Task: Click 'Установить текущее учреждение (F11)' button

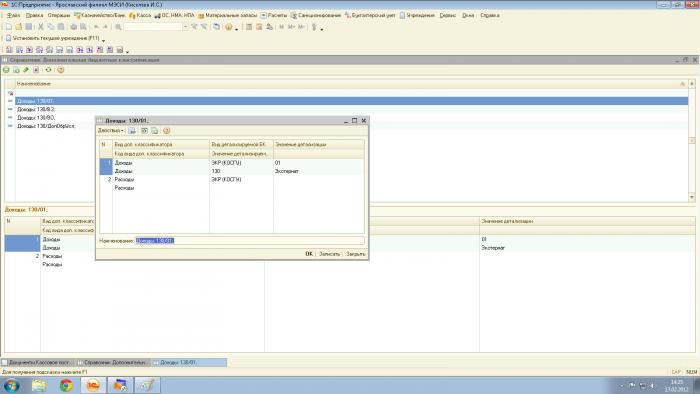Action: [x=52, y=38]
